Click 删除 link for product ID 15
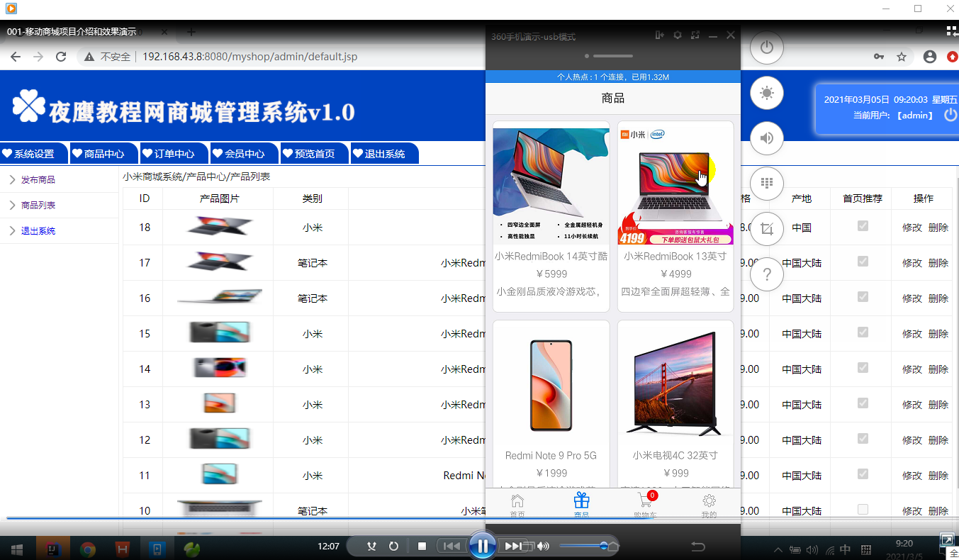This screenshot has height=560, width=959. 938,334
